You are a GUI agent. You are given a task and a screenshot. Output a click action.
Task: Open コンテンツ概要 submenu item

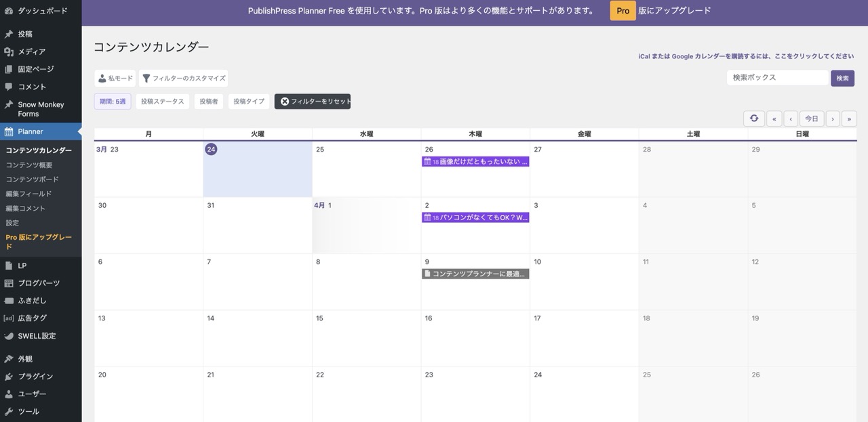(x=29, y=165)
